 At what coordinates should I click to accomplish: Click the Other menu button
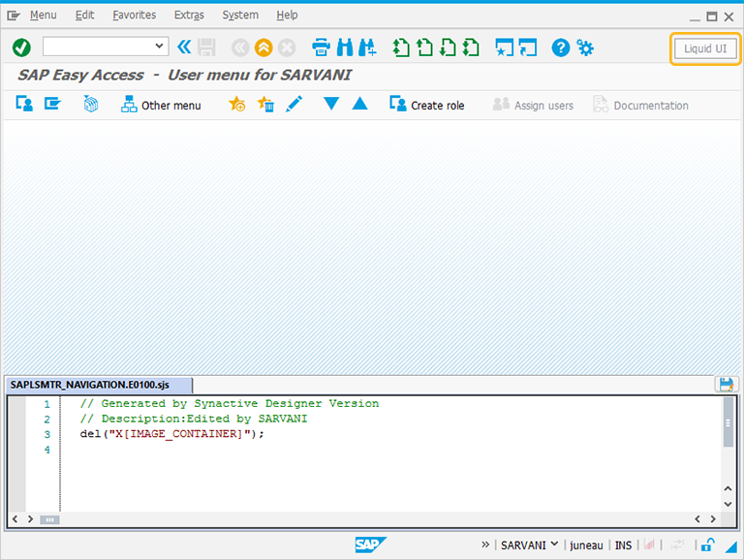[161, 104]
